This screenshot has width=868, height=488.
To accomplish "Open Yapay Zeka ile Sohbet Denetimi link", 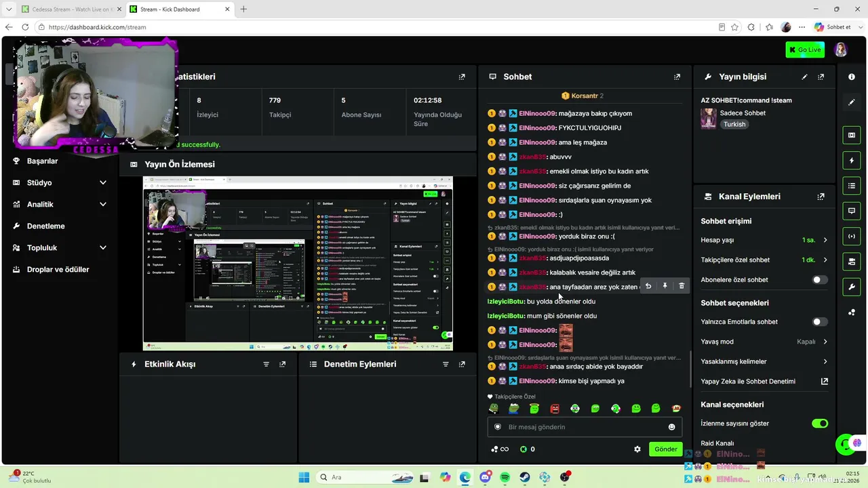I will point(764,382).
